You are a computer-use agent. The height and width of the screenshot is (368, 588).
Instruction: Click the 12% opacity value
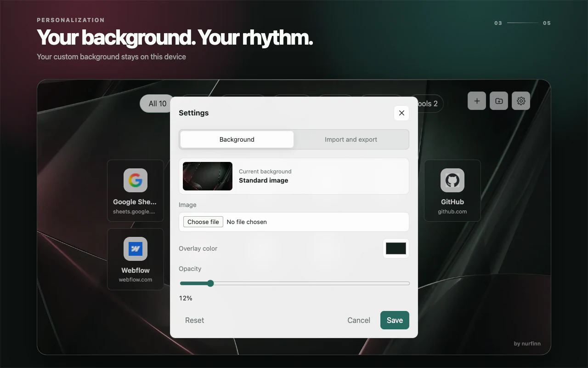(186, 298)
